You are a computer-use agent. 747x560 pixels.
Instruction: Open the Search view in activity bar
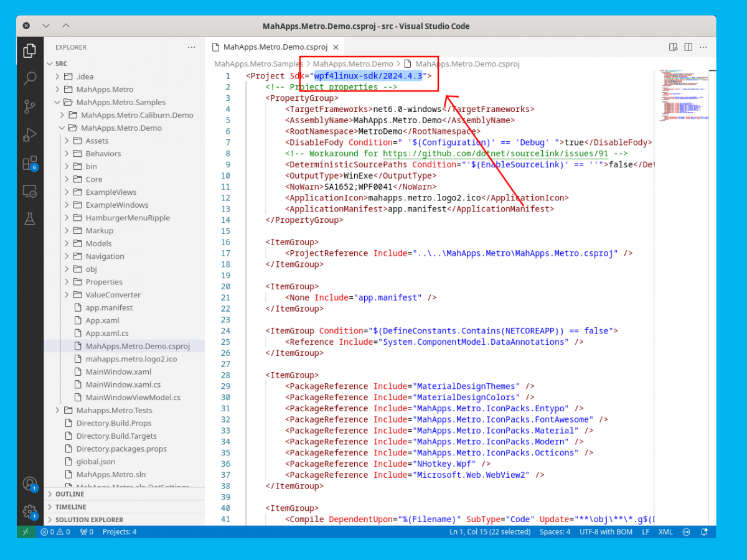pos(29,78)
